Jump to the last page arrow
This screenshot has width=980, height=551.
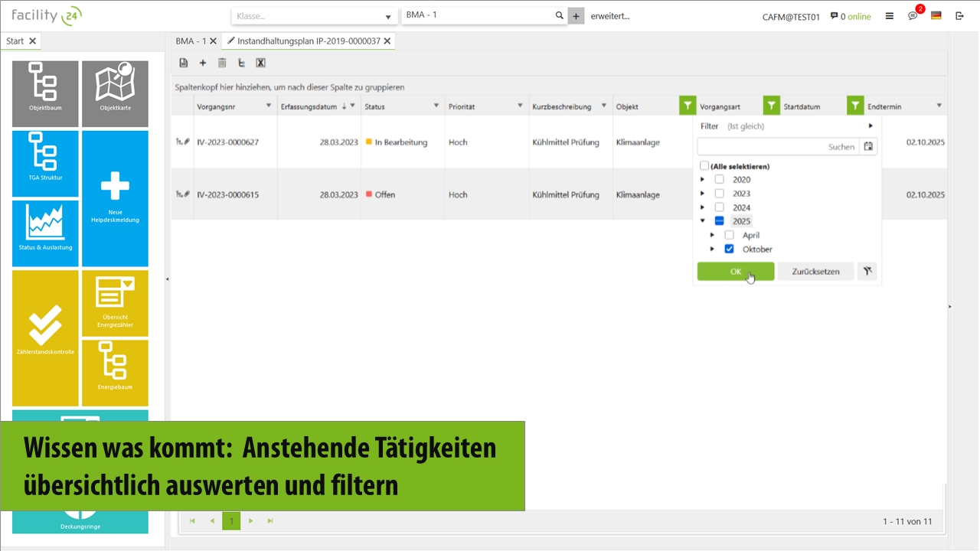[x=270, y=521]
